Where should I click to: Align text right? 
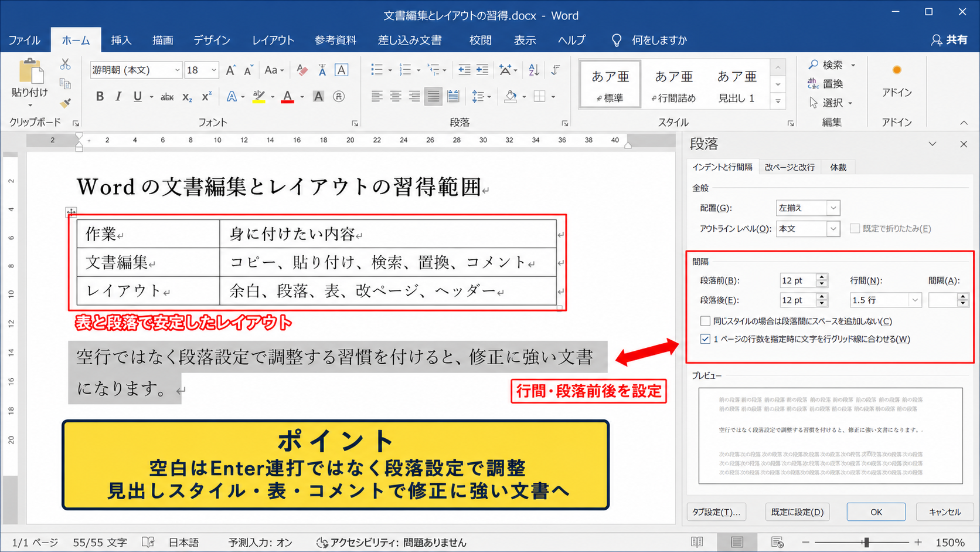[414, 96]
